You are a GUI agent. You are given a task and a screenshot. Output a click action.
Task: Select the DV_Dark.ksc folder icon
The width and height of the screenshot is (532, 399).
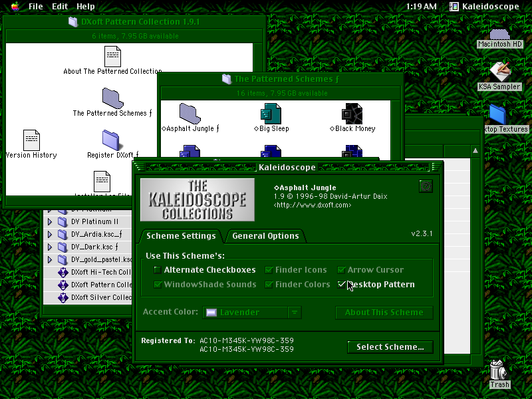point(63,247)
